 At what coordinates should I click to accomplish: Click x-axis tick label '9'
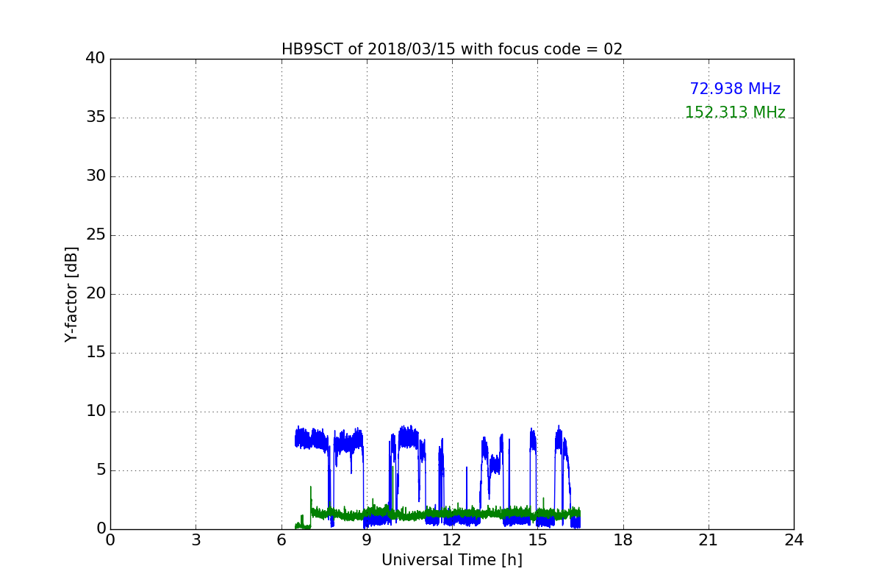point(367,540)
